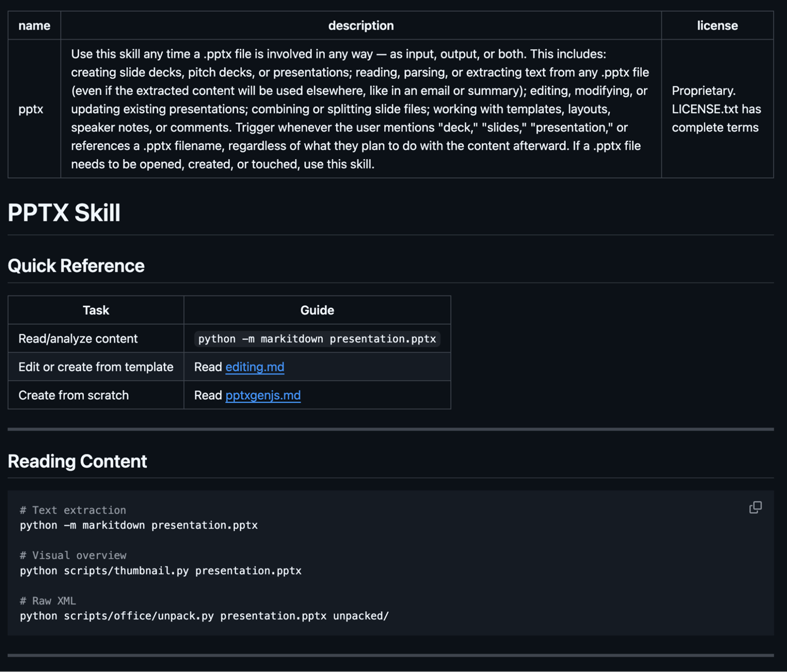
Task: Click the Quick Reference heading
Action: pos(76,266)
